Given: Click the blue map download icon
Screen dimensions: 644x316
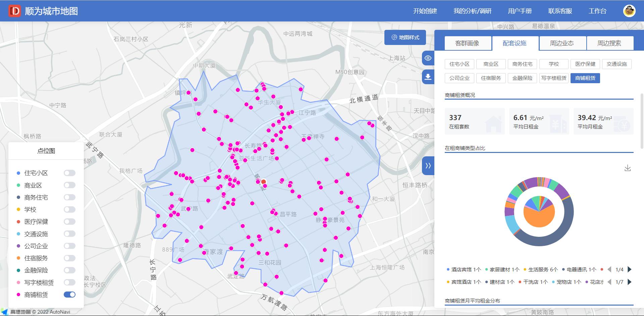Looking at the screenshot, I should [x=428, y=77].
